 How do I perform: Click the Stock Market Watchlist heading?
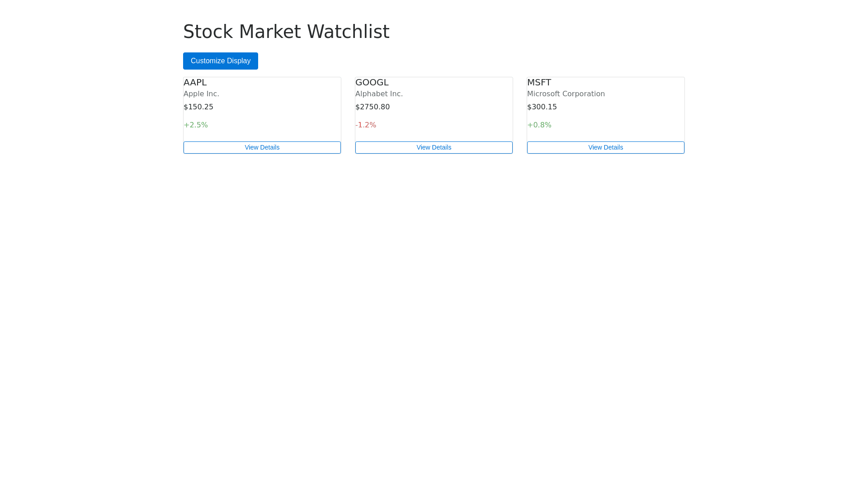pos(286,32)
